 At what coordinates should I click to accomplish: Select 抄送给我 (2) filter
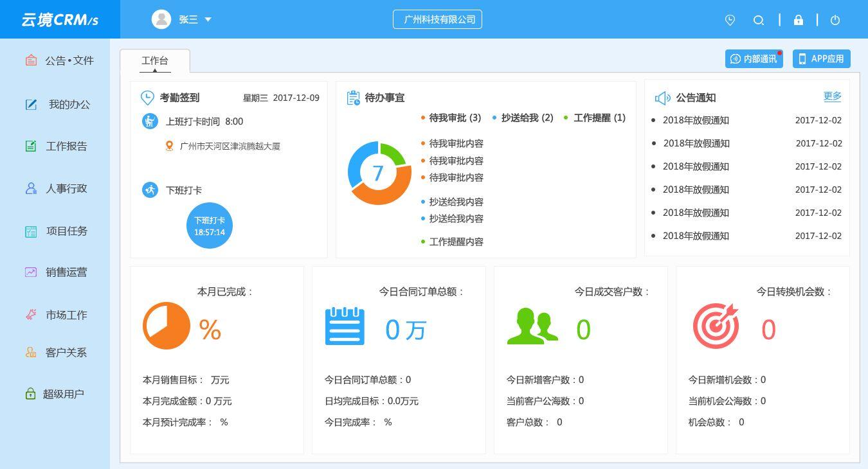(x=523, y=118)
